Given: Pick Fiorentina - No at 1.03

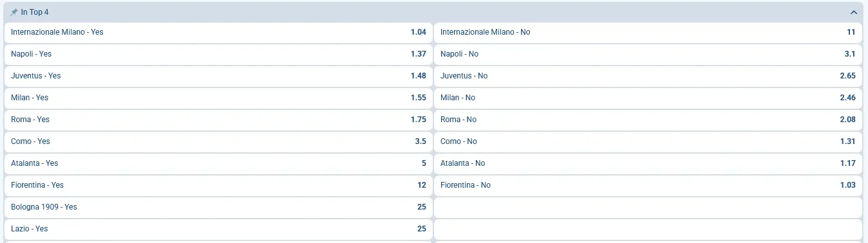Looking at the screenshot, I should click(x=648, y=185).
